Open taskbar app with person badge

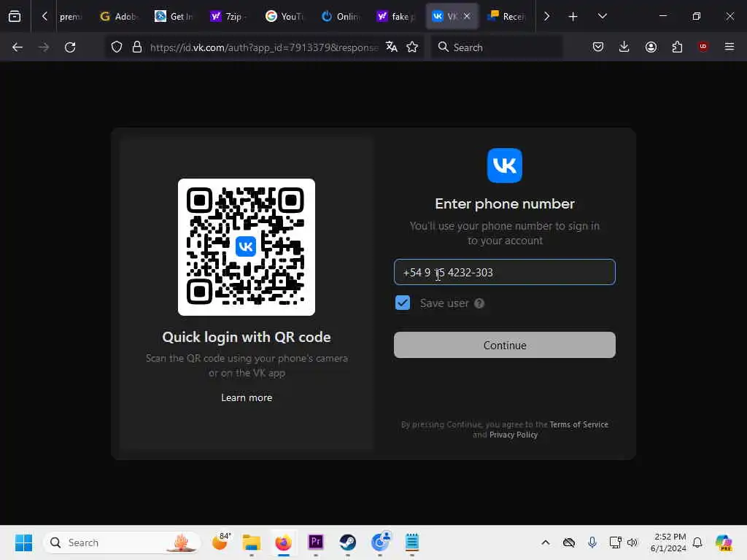(380, 542)
